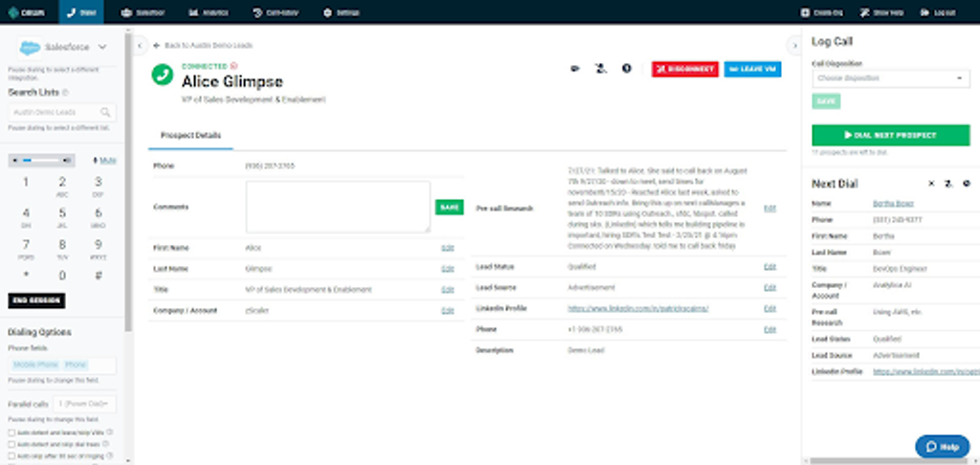Click the info circle in call toolbar
The image size is (980, 465).
coord(626,69)
